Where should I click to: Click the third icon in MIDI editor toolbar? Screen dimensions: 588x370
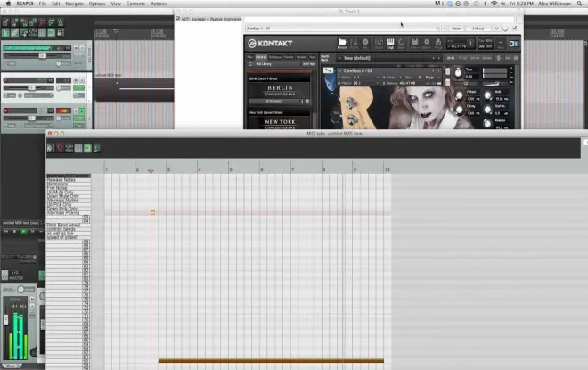pos(69,148)
